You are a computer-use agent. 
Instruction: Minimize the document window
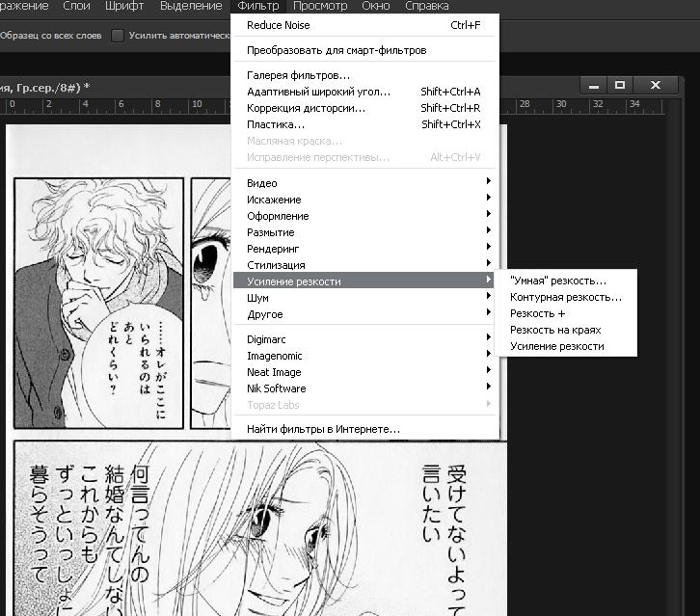coord(594,85)
